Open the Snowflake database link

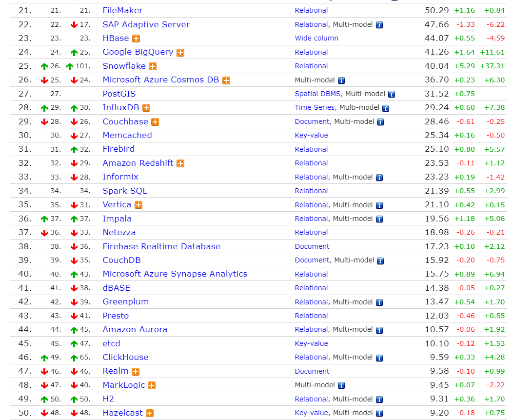click(124, 66)
